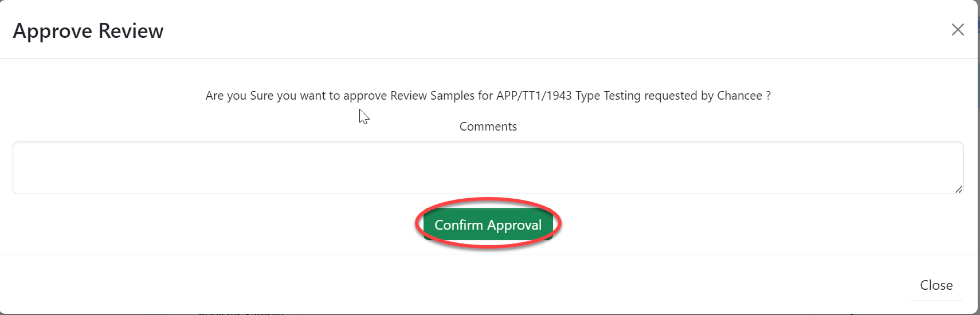Click the Comments label above the box
The image size is (980, 315).
(488, 127)
